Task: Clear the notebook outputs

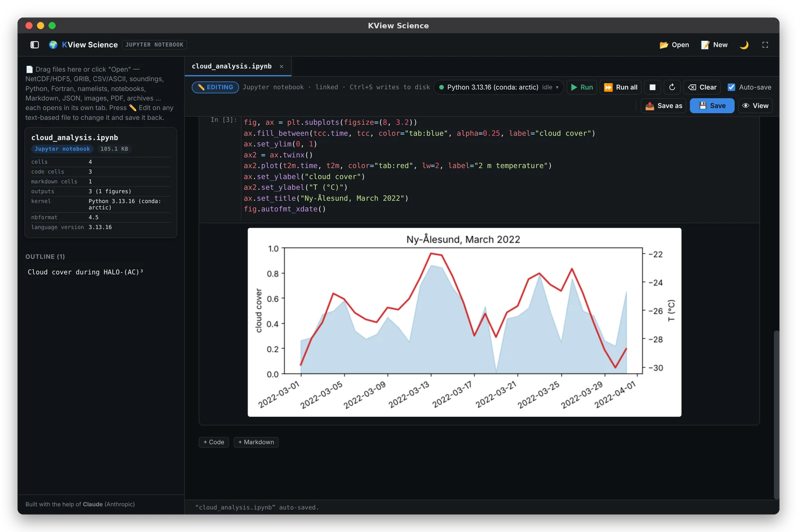Action: [x=702, y=87]
